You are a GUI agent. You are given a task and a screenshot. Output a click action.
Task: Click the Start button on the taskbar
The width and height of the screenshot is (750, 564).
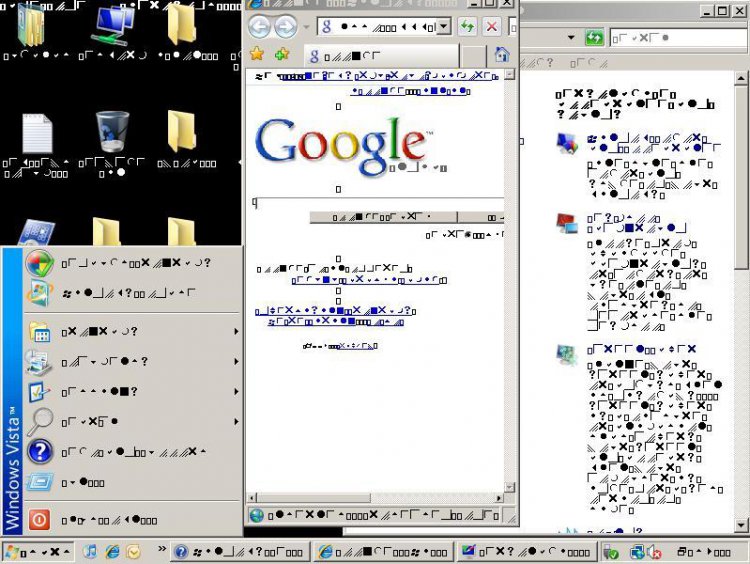pos(37,552)
